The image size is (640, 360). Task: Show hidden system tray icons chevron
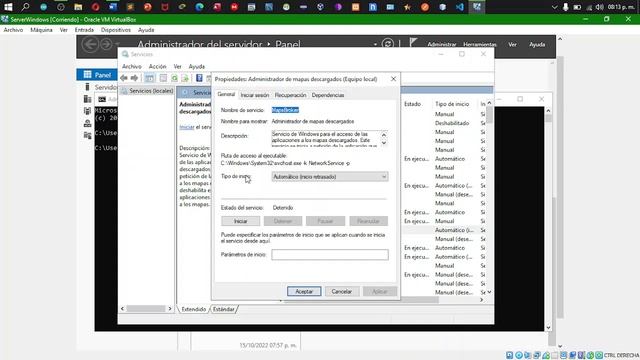coord(554,7)
